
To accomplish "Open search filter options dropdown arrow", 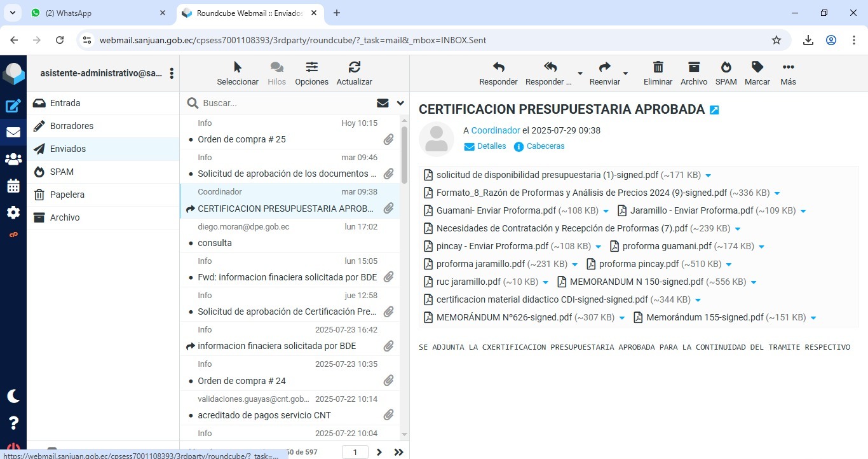I will coord(400,103).
